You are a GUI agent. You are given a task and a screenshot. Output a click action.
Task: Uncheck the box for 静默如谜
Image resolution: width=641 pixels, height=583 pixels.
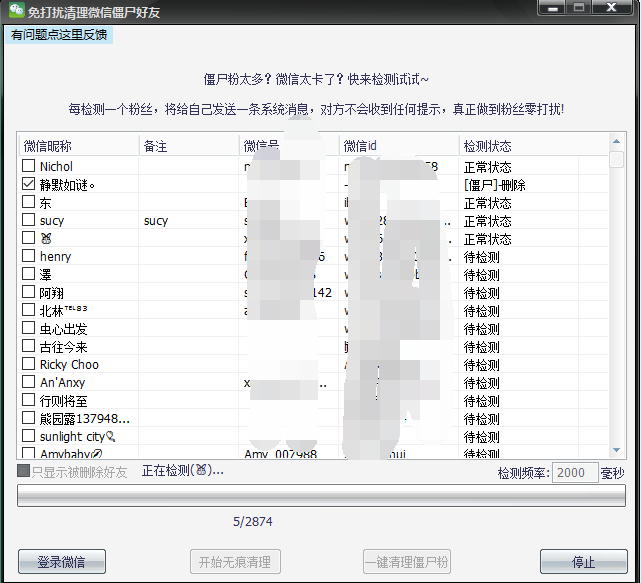coord(28,184)
